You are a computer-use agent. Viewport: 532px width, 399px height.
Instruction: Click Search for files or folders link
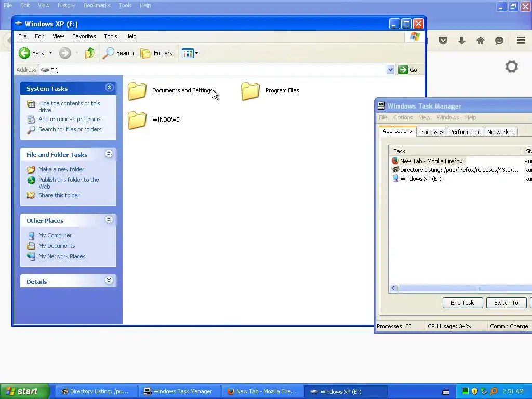[x=70, y=129]
